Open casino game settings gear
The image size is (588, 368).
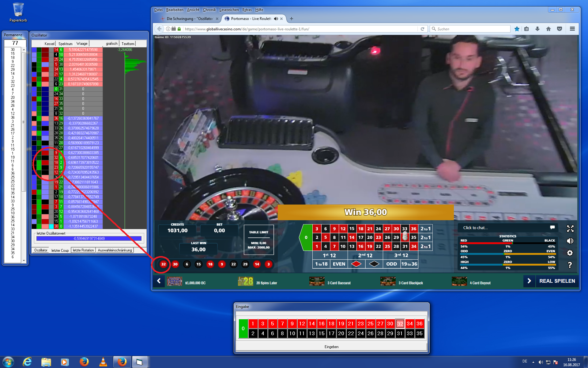click(570, 253)
